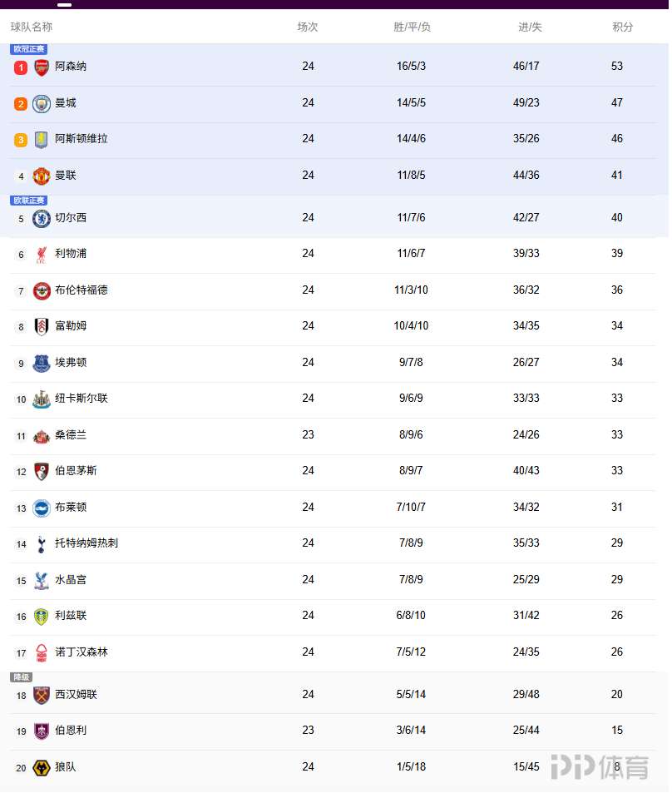Open the 布伦特福德 team name link
Viewport: 672px width, 803px height.
tap(82, 290)
